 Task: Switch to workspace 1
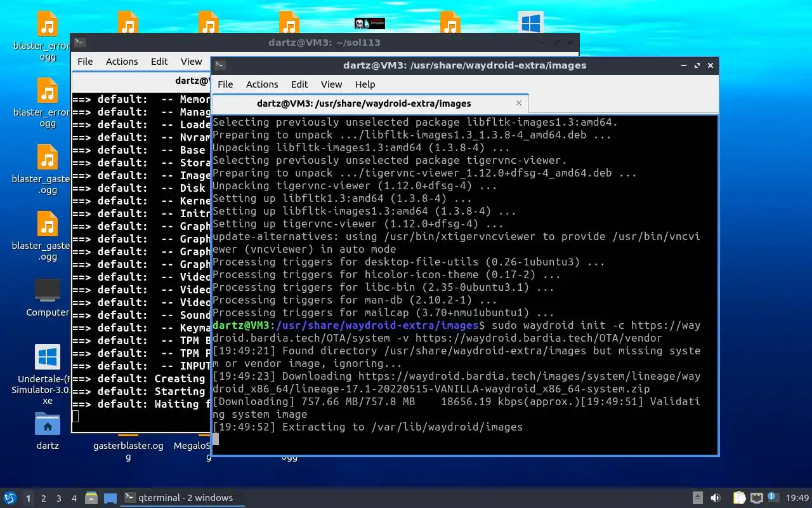[28, 498]
